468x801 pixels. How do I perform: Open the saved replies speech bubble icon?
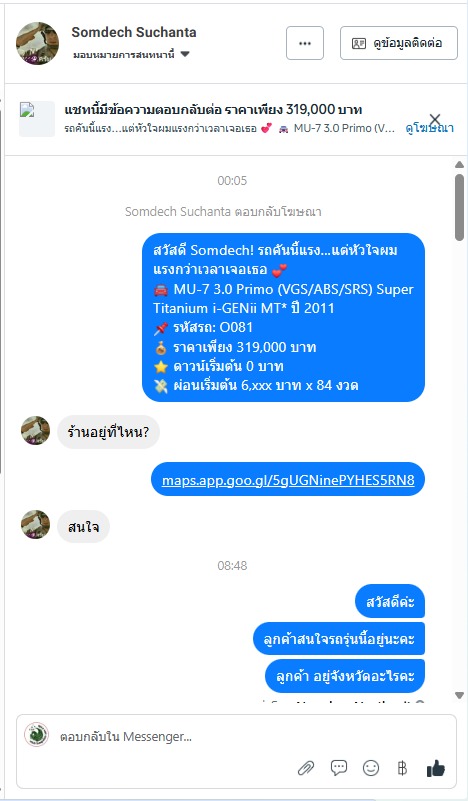339,767
